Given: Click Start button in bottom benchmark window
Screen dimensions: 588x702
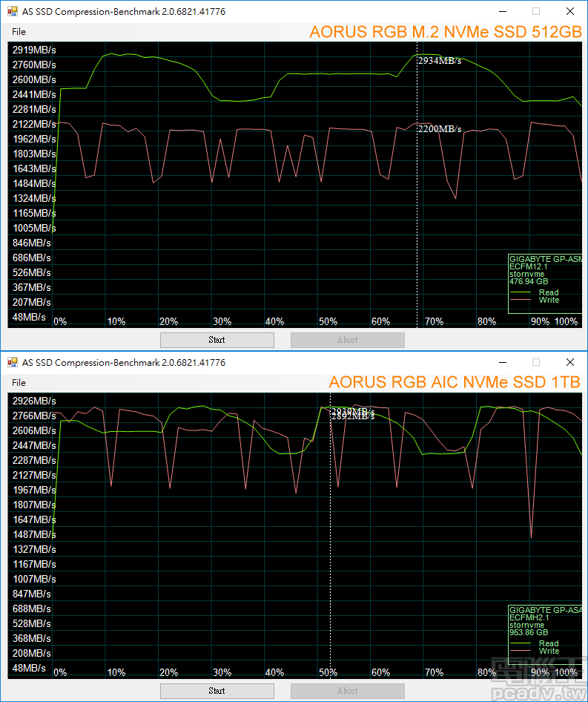Looking at the screenshot, I should pyautogui.click(x=217, y=691).
